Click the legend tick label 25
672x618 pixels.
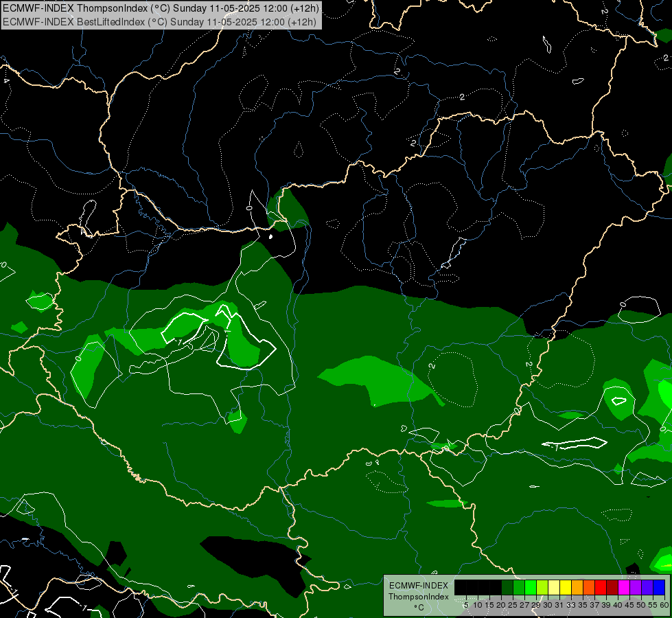tap(513, 605)
